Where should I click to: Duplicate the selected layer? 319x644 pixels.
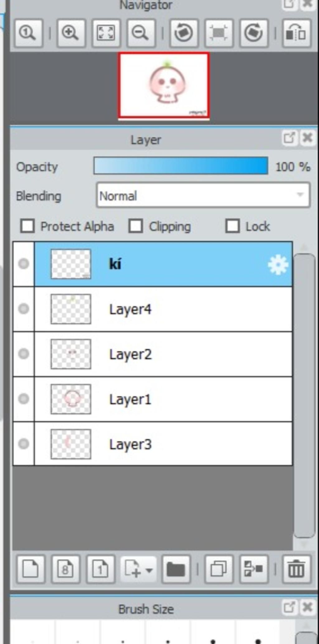pos(219,569)
